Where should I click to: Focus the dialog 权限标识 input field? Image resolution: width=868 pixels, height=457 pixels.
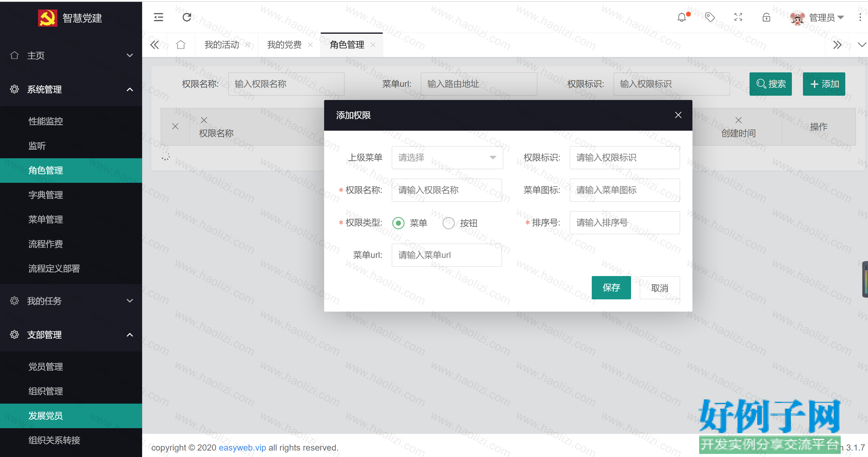[x=624, y=158]
